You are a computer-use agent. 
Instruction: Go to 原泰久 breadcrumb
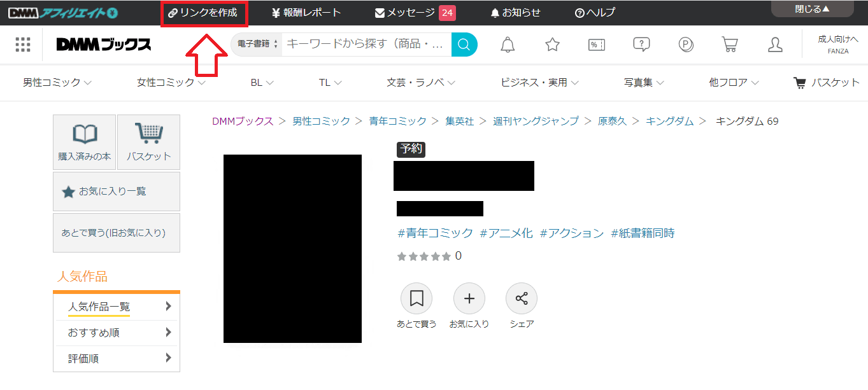[x=612, y=121]
